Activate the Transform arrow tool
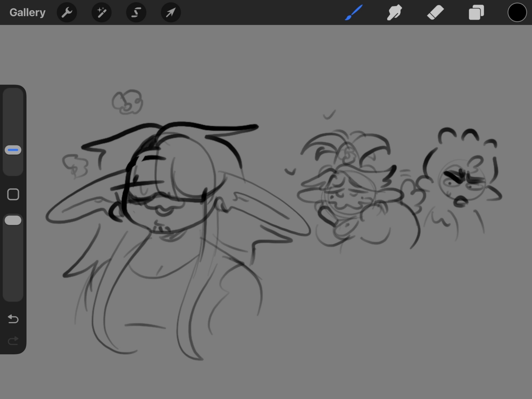 pos(171,13)
